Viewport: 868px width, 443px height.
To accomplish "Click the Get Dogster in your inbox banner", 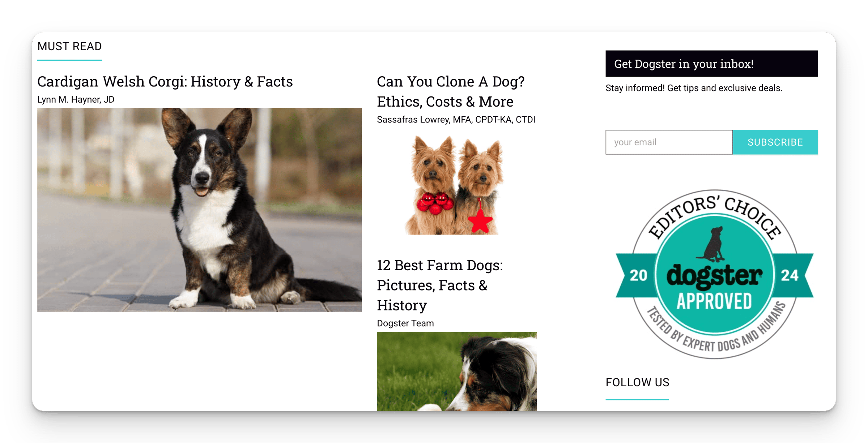I will (712, 64).
